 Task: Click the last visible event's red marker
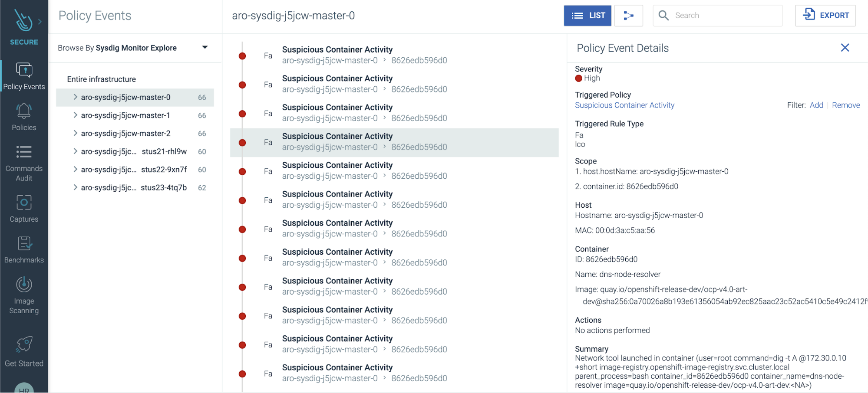[242, 374]
